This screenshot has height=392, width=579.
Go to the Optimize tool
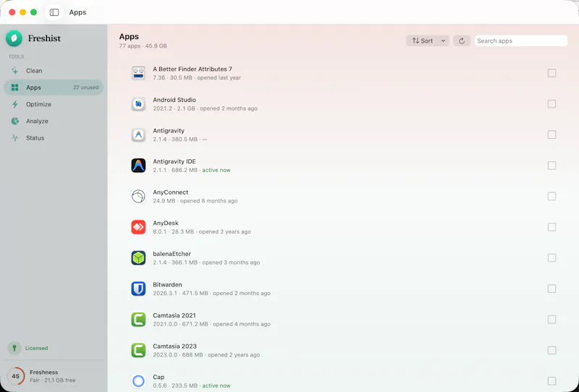54,104
